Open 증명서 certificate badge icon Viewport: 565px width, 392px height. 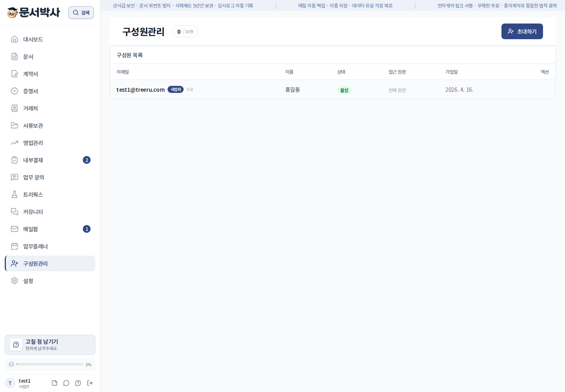15,91
